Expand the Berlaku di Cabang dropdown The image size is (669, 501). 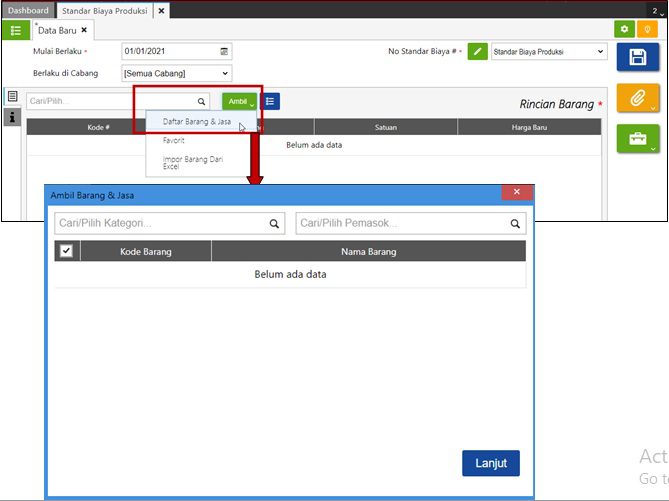(176, 73)
